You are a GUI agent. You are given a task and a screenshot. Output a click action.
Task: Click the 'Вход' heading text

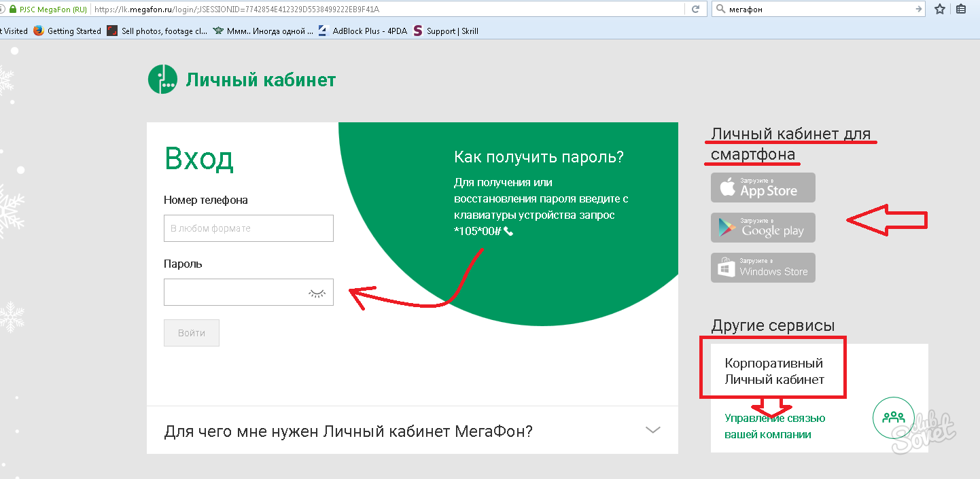coord(199,159)
